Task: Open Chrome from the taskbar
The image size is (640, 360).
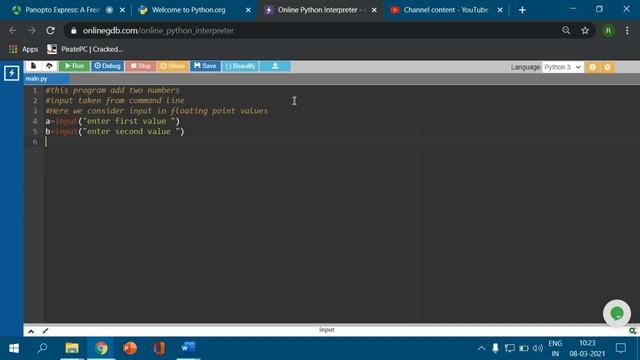Action: (101, 348)
